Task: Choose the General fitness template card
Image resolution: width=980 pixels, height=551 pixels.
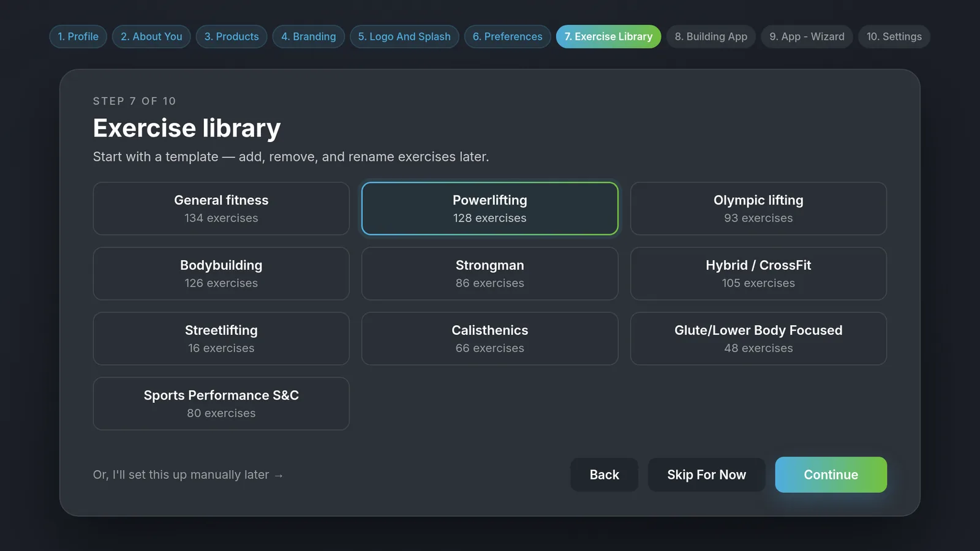Action: point(221,209)
